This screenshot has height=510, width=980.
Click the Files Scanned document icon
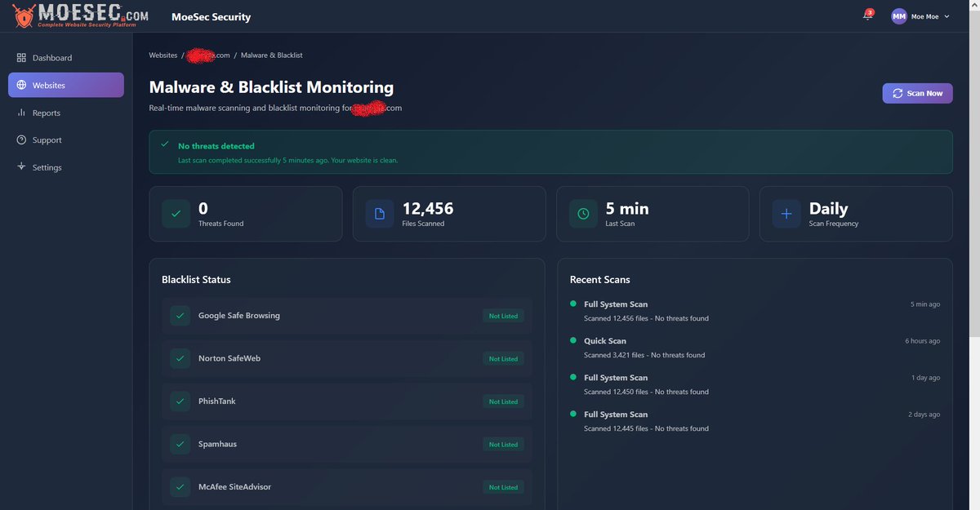[x=378, y=213]
